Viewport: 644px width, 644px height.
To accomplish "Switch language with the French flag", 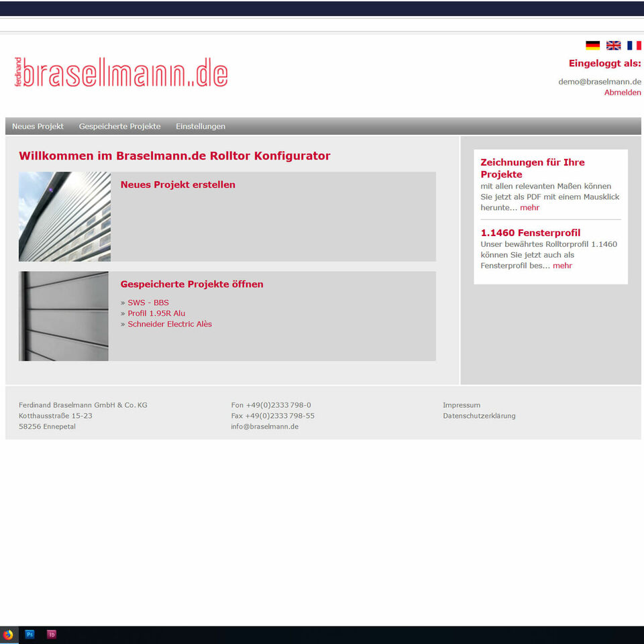I will coord(634,46).
